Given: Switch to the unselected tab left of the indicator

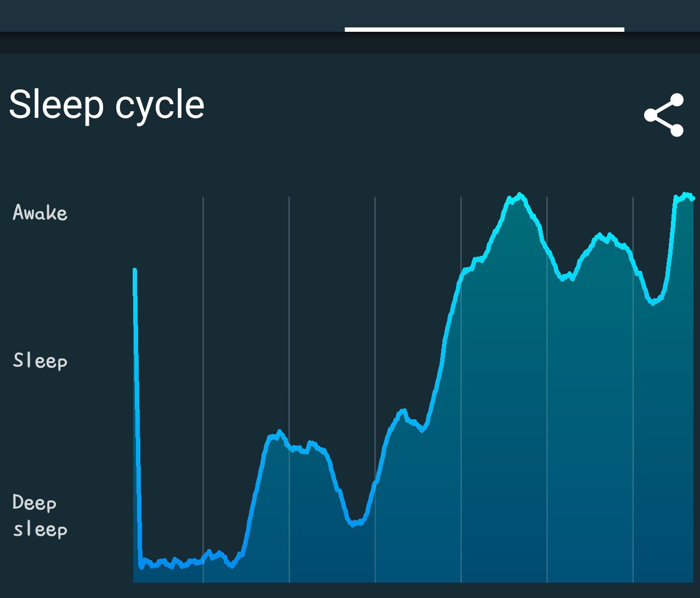Looking at the screenshot, I should coord(172,15).
